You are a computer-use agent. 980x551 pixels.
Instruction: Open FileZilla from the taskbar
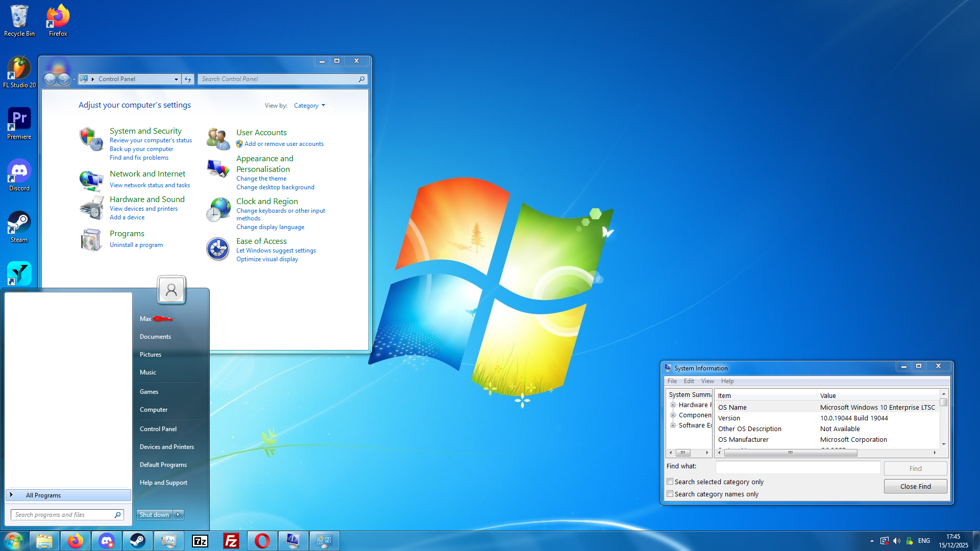pyautogui.click(x=231, y=541)
